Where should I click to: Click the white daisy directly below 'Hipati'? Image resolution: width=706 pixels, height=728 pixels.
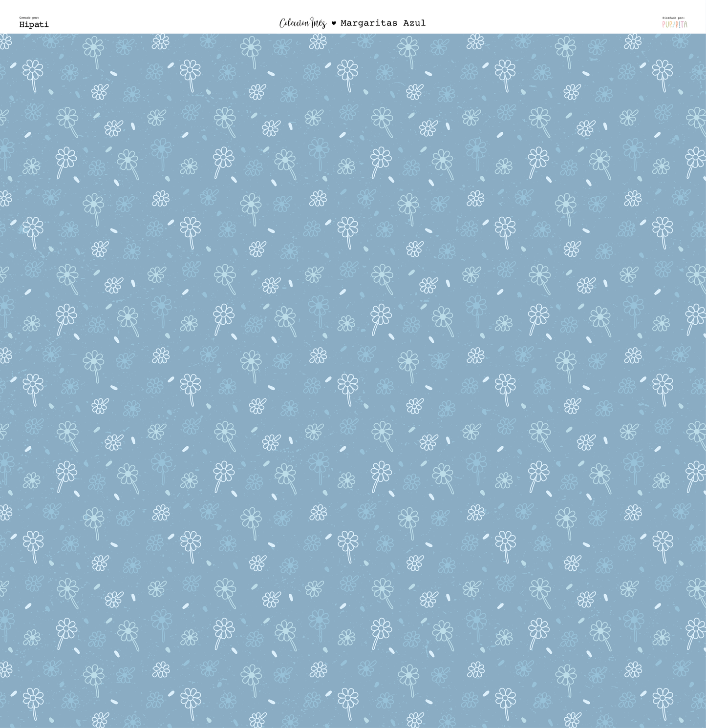pyautogui.click(x=33, y=71)
